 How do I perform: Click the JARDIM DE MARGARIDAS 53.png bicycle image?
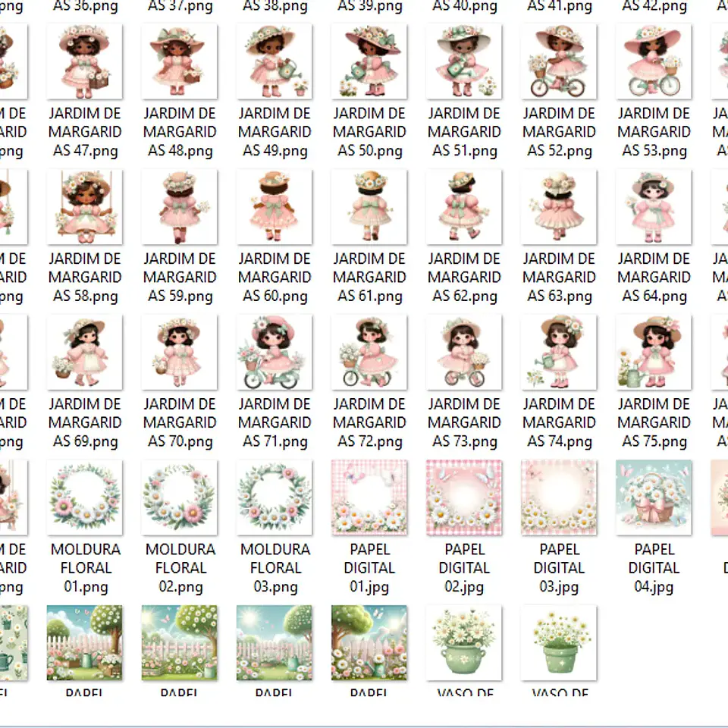(x=654, y=62)
